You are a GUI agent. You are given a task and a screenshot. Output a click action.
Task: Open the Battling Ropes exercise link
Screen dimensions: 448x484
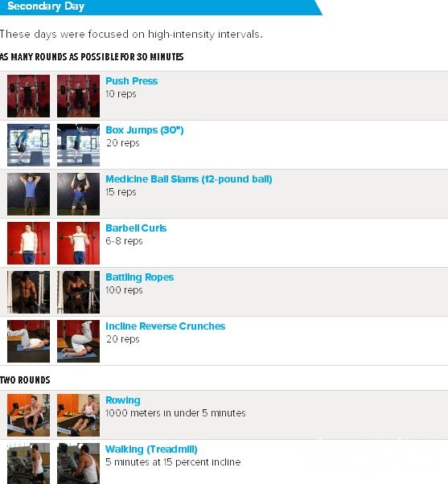click(140, 277)
